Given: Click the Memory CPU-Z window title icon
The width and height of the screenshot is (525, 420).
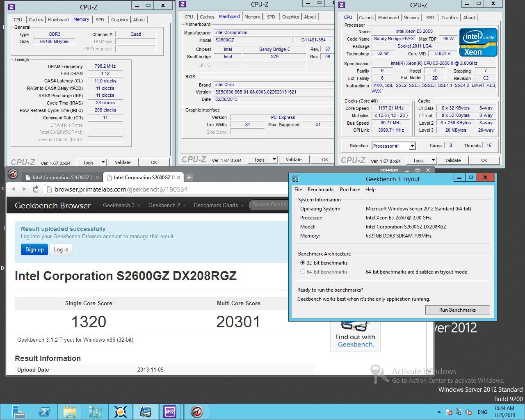Looking at the screenshot, I should (11, 7).
